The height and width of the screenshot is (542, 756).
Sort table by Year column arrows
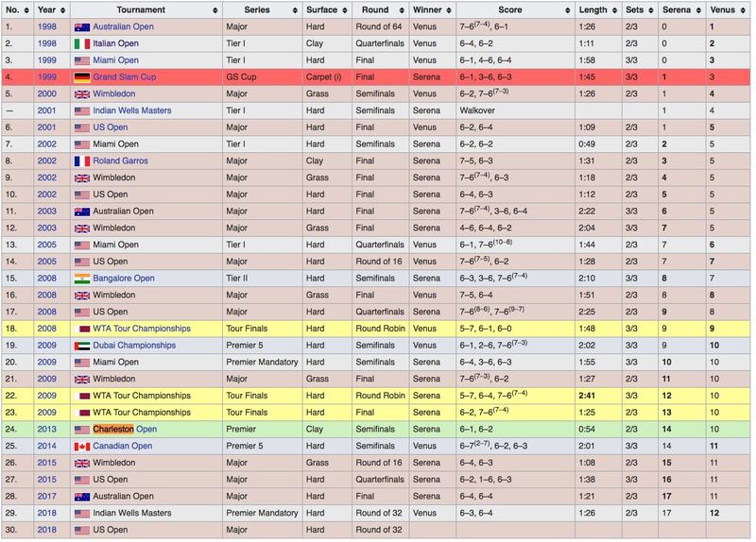coord(62,10)
